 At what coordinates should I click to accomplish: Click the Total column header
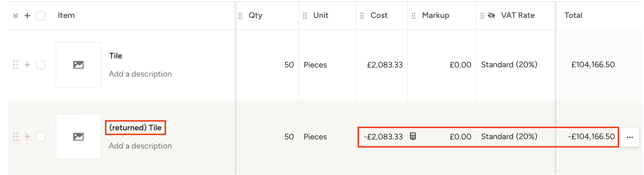pyautogui.click(x=573, y=15)
